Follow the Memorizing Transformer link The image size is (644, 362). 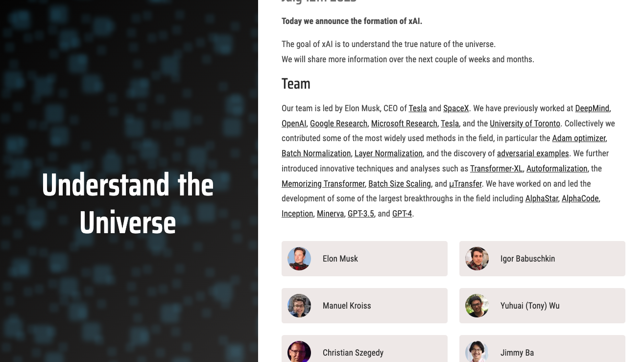click(323, 184)
